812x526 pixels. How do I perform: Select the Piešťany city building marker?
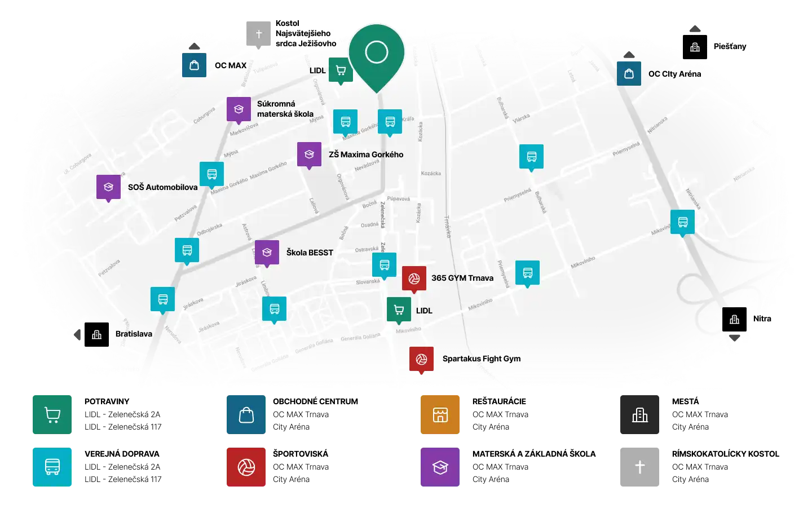[695, 47]
